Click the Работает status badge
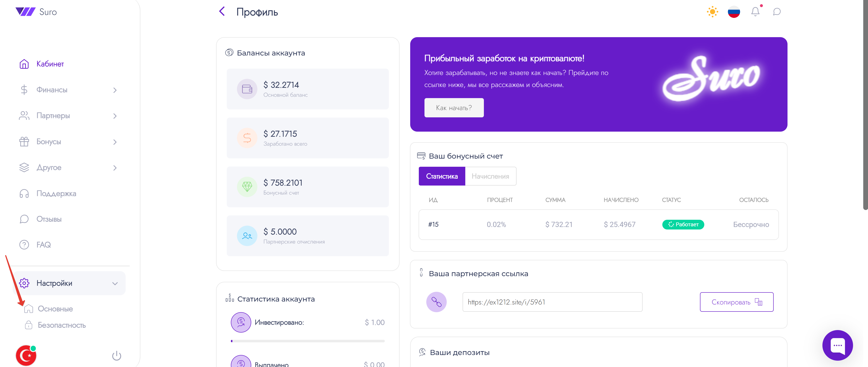The height and width of the screenshot is (367, 868). click(x=683, y=225)
